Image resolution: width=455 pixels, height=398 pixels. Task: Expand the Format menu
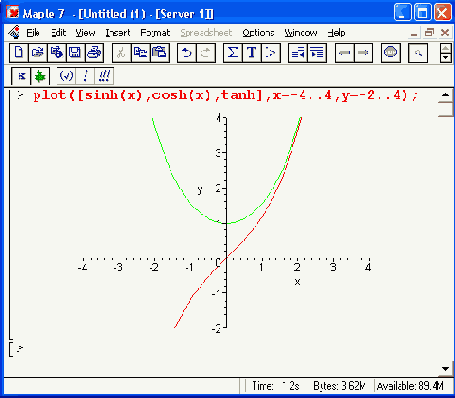(155, 33)
